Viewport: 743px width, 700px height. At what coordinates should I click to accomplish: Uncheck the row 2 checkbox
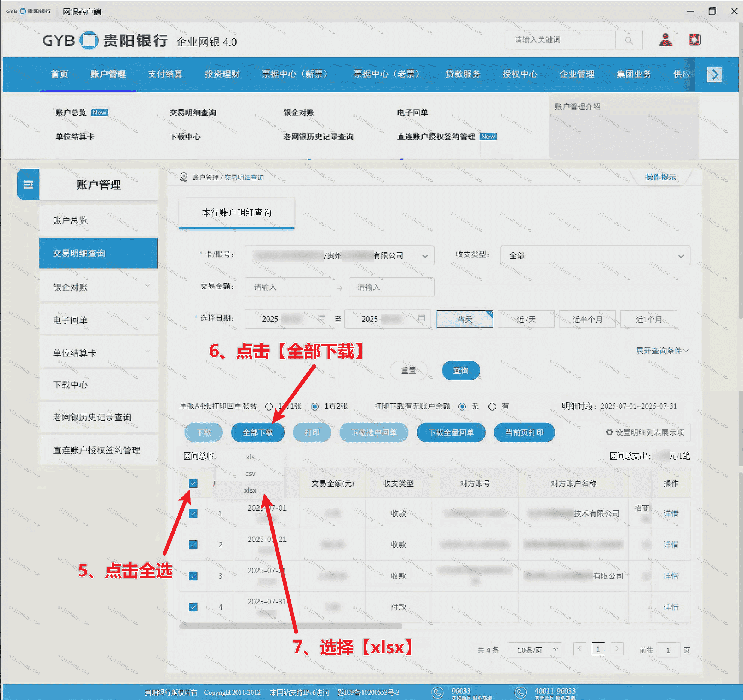pyautogui.click(x=193, y=544)
